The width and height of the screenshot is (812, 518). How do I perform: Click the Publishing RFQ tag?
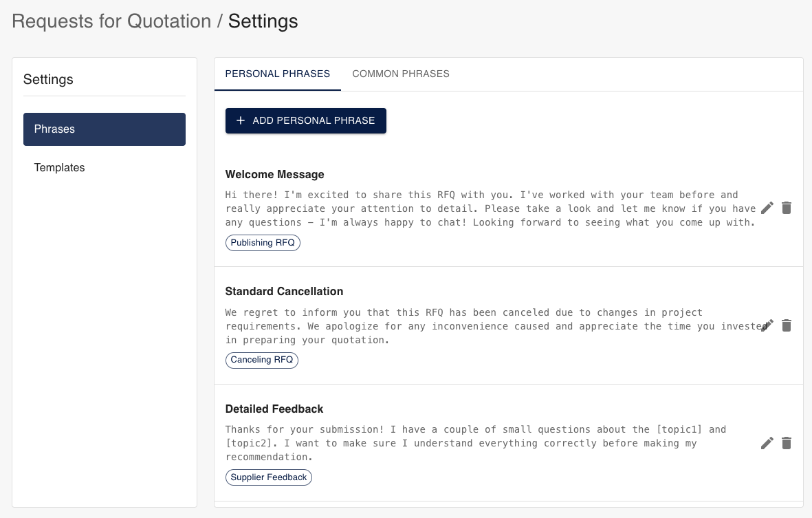(263, 242)
